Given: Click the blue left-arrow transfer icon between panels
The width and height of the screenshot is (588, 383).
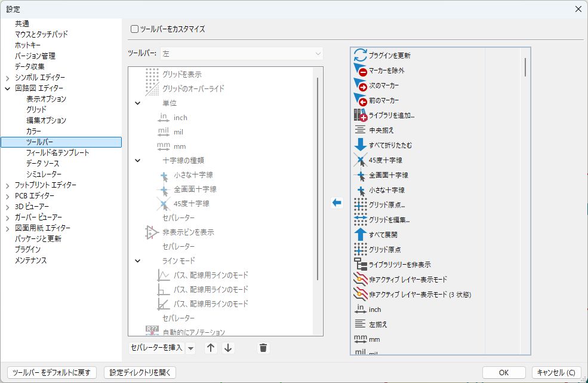Looking at the screenshot, I should tap(336, 202).
